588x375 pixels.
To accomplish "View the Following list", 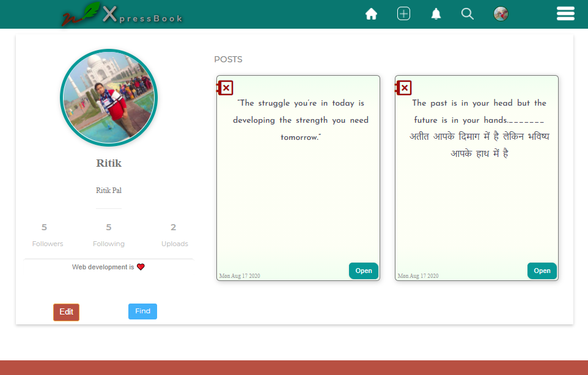I will click(x=109, y=235).
